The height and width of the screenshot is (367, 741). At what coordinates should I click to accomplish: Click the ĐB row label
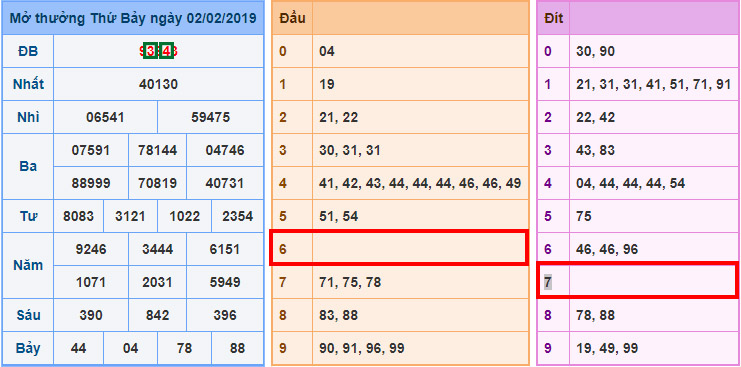click(x=28, y=51)
